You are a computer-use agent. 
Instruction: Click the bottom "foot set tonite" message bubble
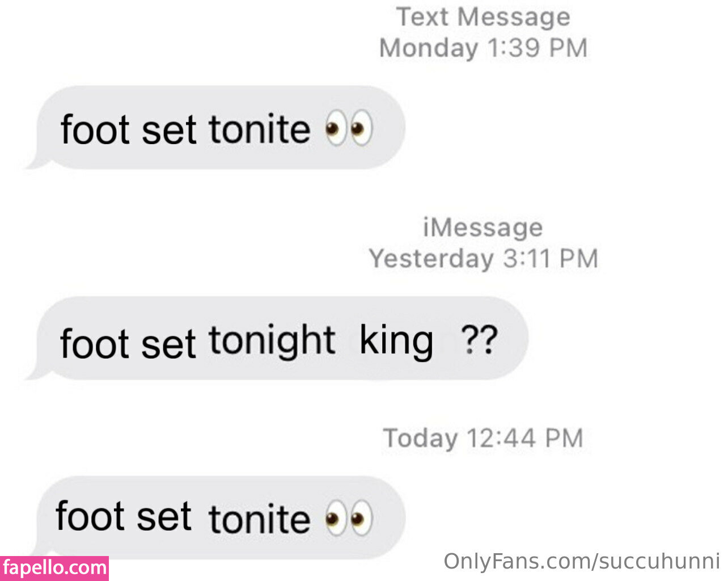[x=218, y=517]
